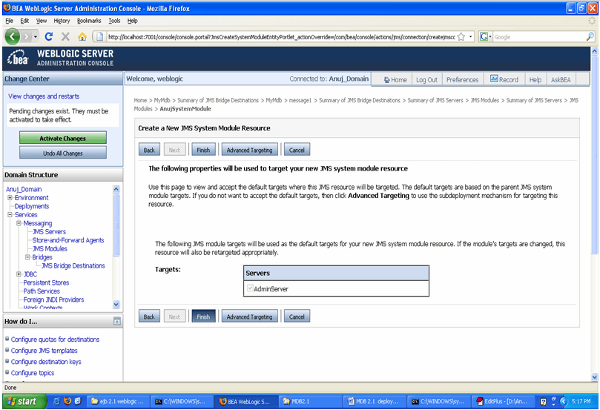
Task: Open the Bookmarks menu
Action: [89, 21]
